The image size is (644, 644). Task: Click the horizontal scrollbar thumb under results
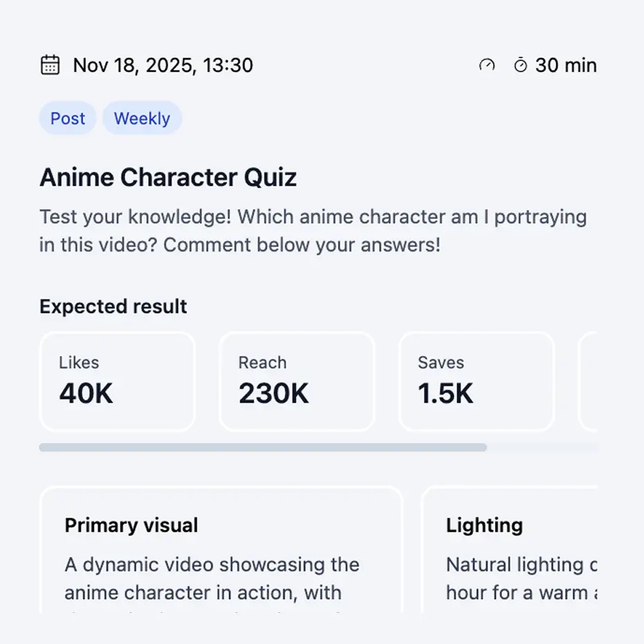[x=263, y=447]
